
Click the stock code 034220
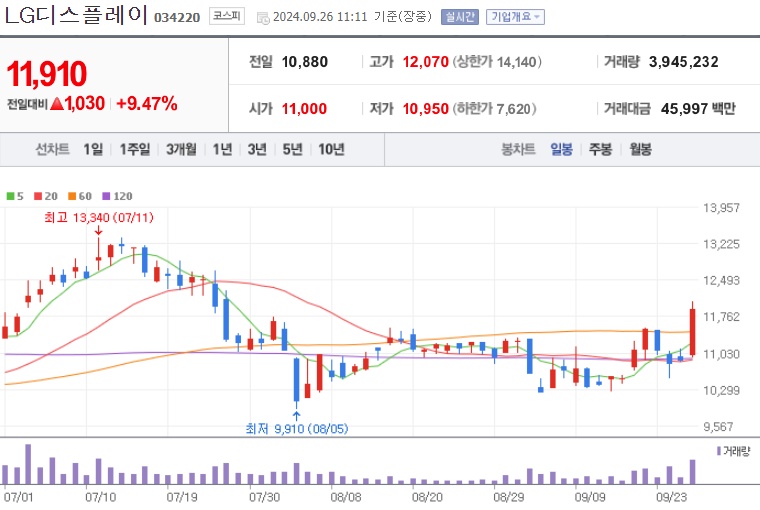coord(177,17)
